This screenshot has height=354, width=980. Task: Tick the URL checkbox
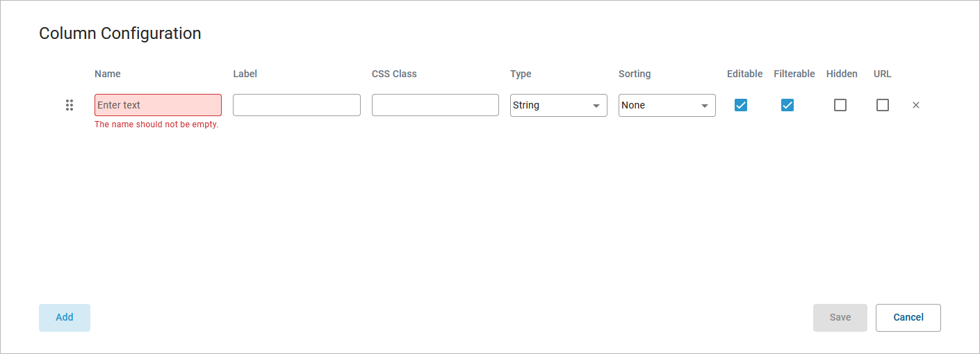pos(883,105)
